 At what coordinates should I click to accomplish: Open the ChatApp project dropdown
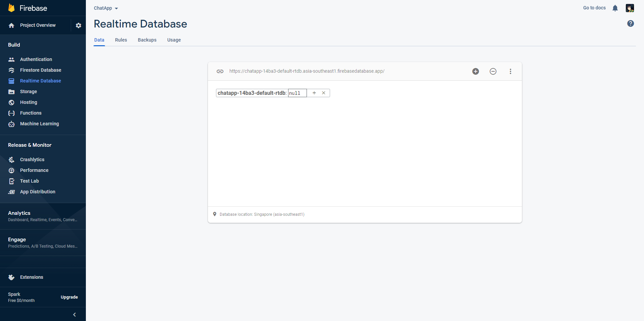(106, 8)
